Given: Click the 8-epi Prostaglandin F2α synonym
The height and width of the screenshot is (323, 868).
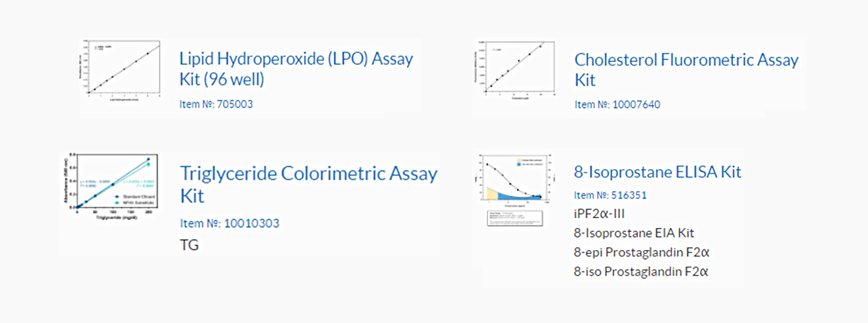Looking at the screenshot, I should [642, 253].
